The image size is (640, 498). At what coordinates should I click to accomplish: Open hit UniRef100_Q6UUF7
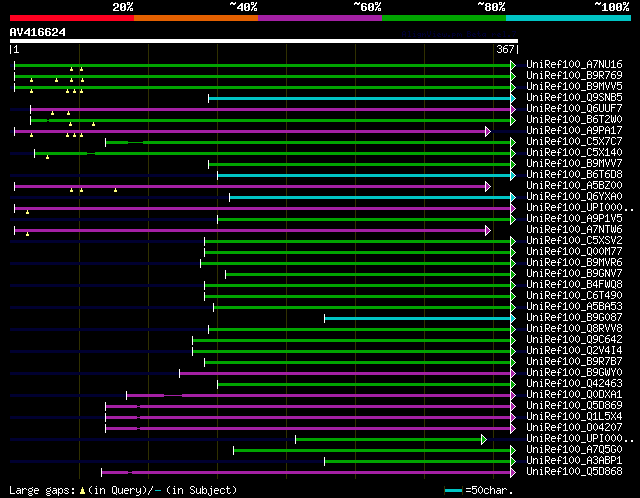pos(574,109)
